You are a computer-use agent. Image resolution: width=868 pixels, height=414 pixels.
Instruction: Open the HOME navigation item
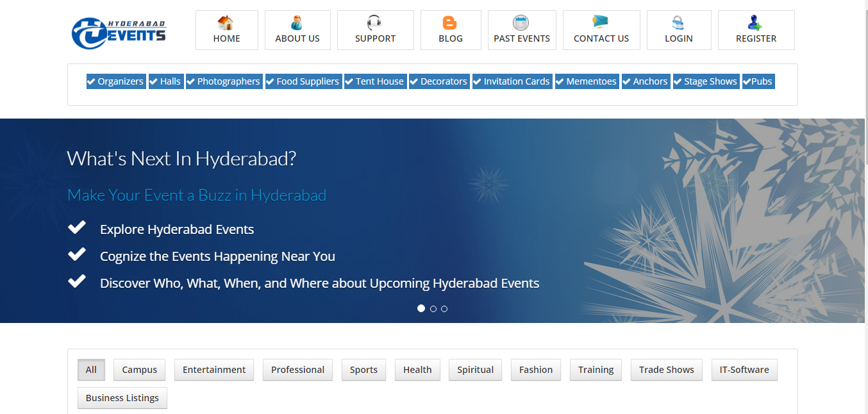point(227,30)
